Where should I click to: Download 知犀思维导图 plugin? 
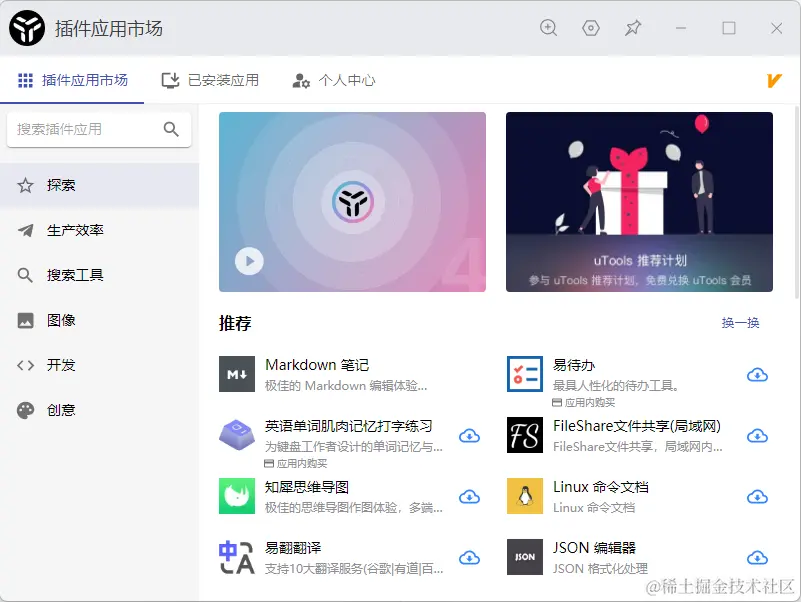469,497
